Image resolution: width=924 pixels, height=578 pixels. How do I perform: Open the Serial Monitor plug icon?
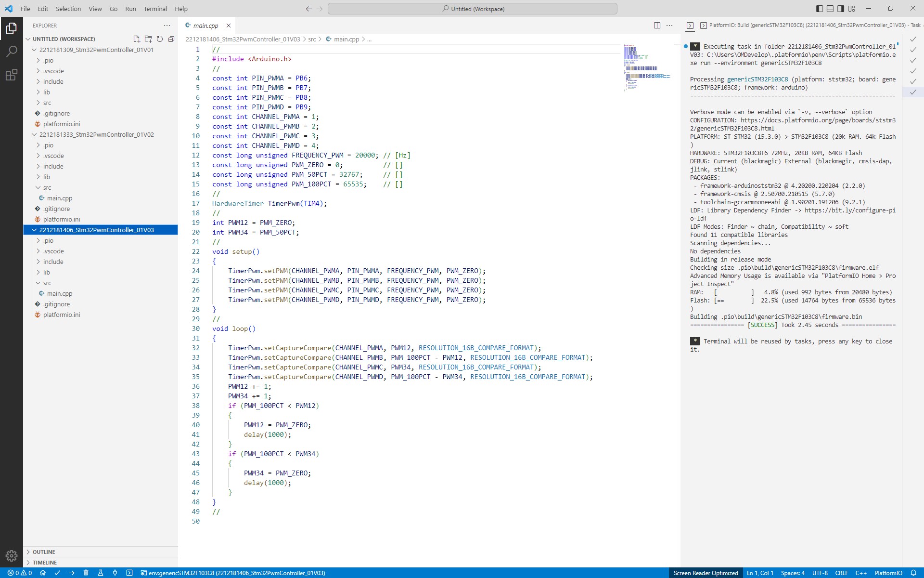pos(115,573)
